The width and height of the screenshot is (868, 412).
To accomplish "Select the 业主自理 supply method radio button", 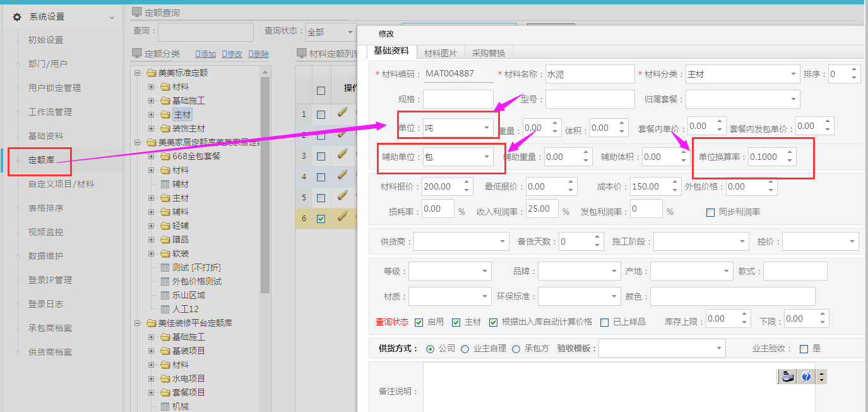I will [x=465, y=349].
